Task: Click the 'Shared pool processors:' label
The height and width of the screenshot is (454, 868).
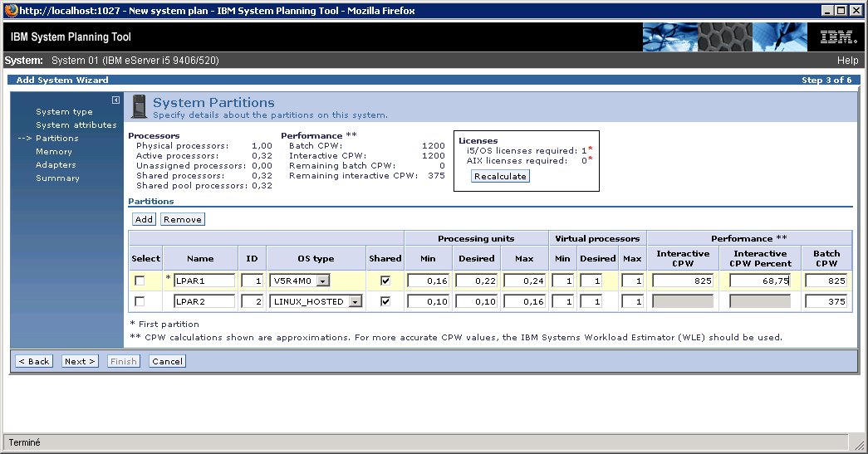Action: pos(192,186)
